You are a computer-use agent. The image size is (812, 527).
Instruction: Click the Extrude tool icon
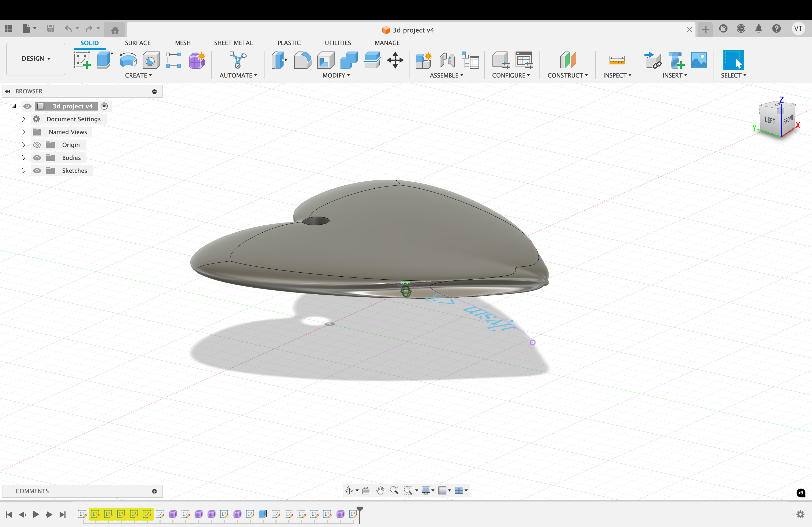pos(105,60)
